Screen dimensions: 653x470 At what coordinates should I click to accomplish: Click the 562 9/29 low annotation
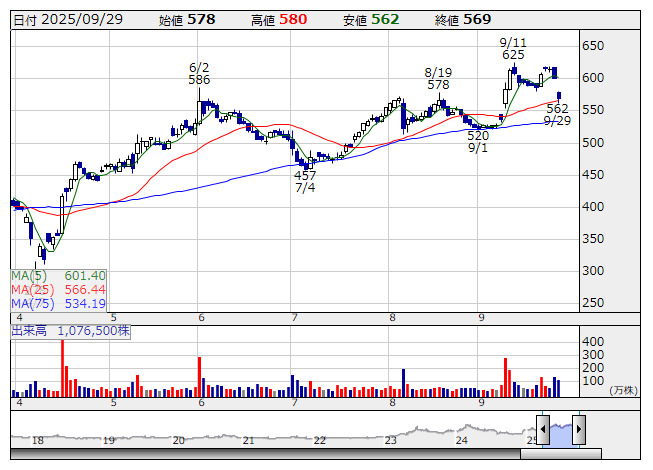[x=557, y=114]
